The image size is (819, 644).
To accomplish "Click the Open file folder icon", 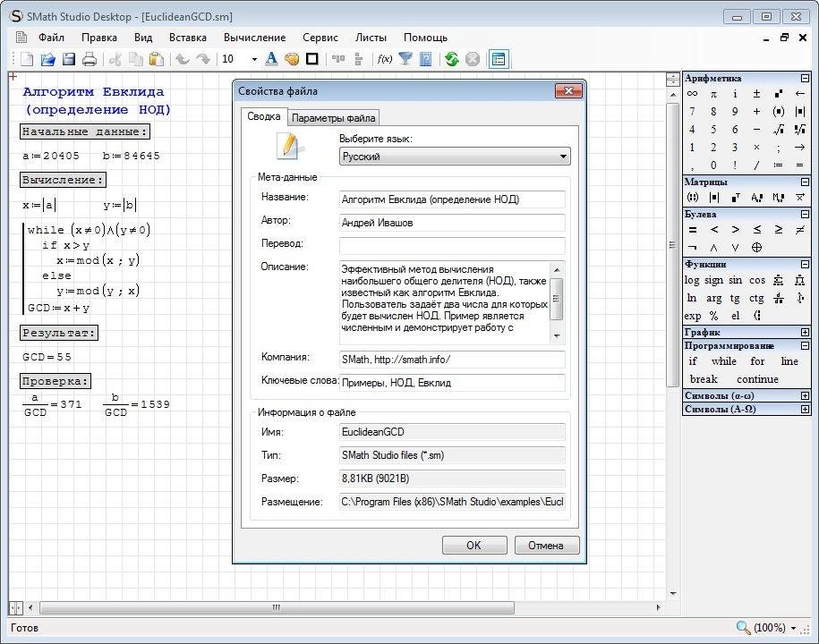I will coord(47,59).
